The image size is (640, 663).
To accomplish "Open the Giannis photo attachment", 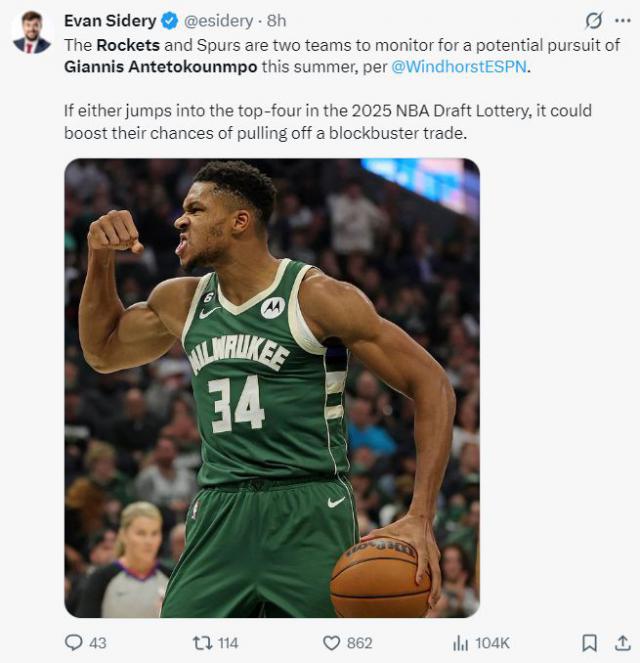I will point(272,387).
